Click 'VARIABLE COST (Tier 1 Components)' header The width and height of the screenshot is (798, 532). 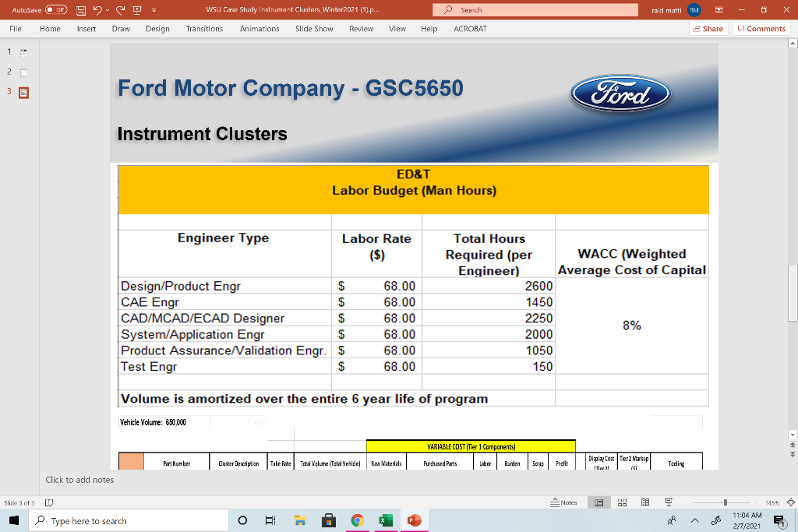click(x=471, y=446)
